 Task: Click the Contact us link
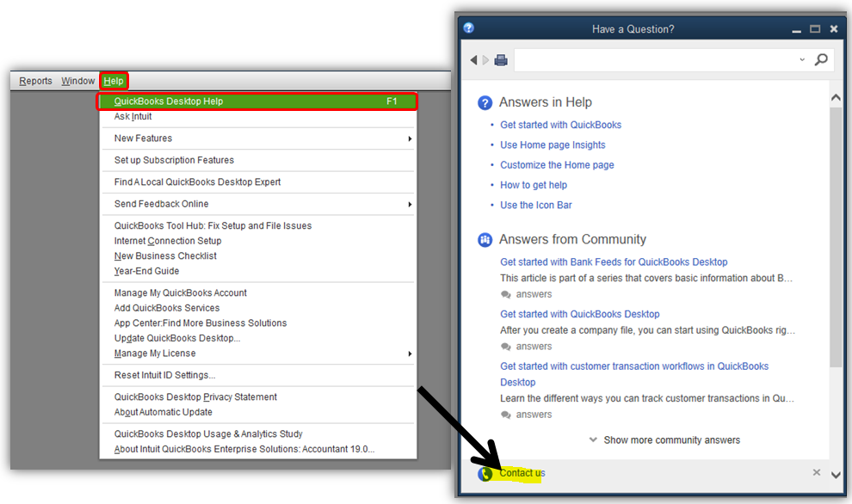pos(522,473)
